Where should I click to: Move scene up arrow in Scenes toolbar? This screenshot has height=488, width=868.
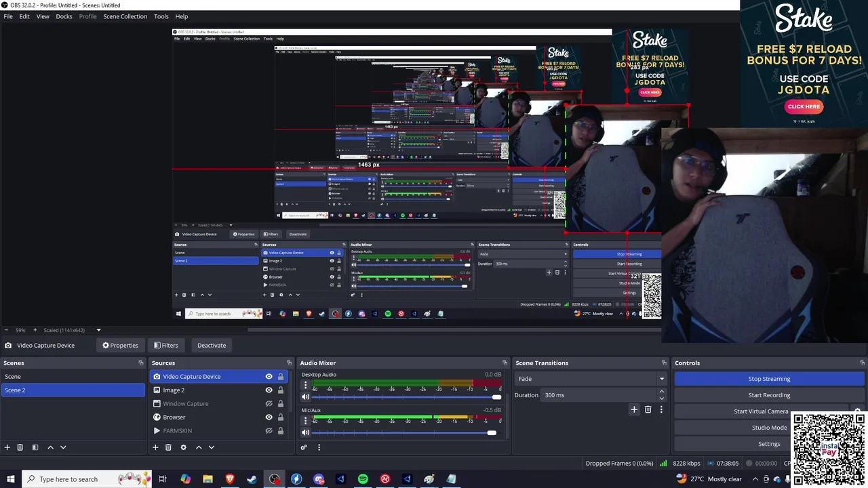pos(50,447)
